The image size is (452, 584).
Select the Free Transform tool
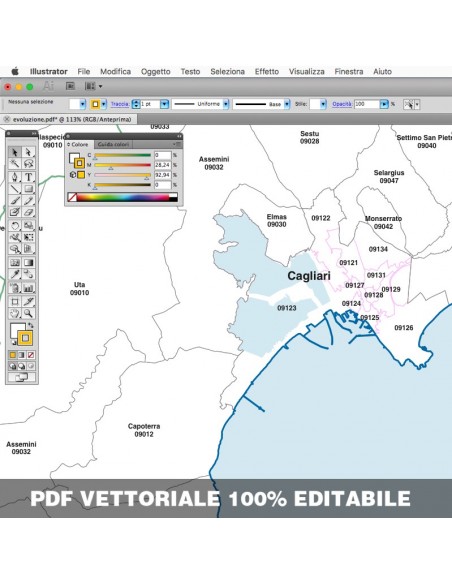coord(29,238)
